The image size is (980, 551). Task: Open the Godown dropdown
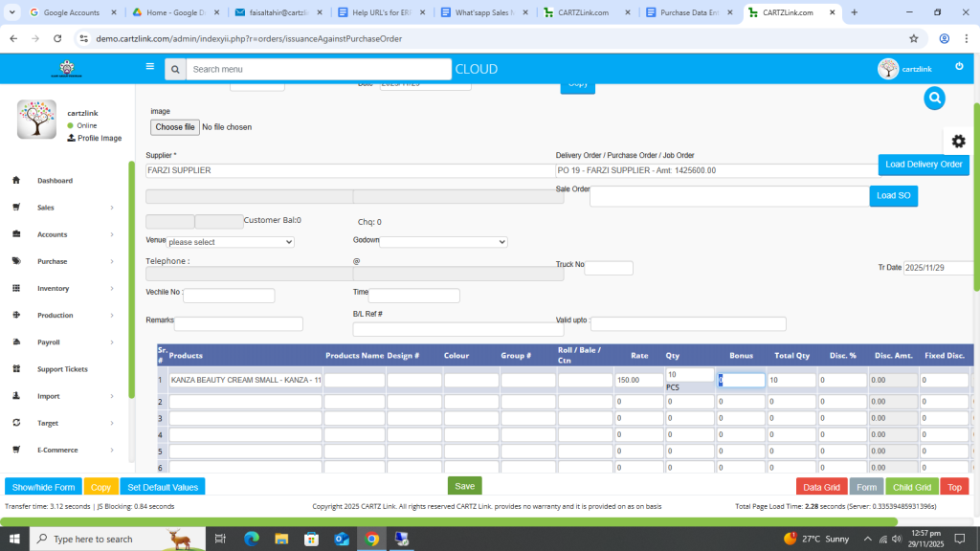tap(443, 242)
